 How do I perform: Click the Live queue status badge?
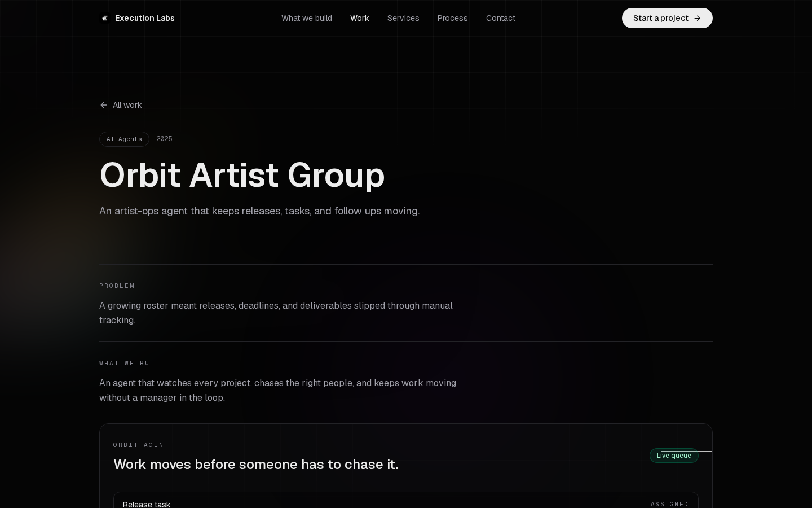click(x=674, y=456)
